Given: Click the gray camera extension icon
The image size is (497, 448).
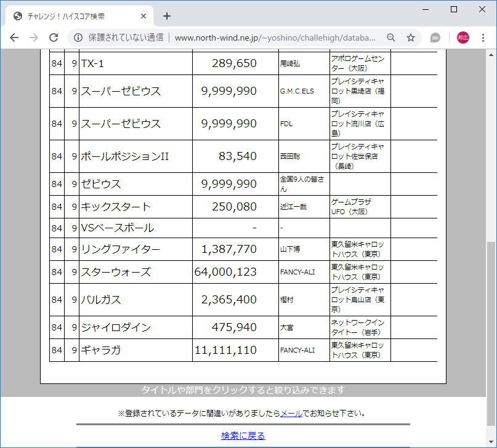Looking at the screenshot, I should point(435,38).
